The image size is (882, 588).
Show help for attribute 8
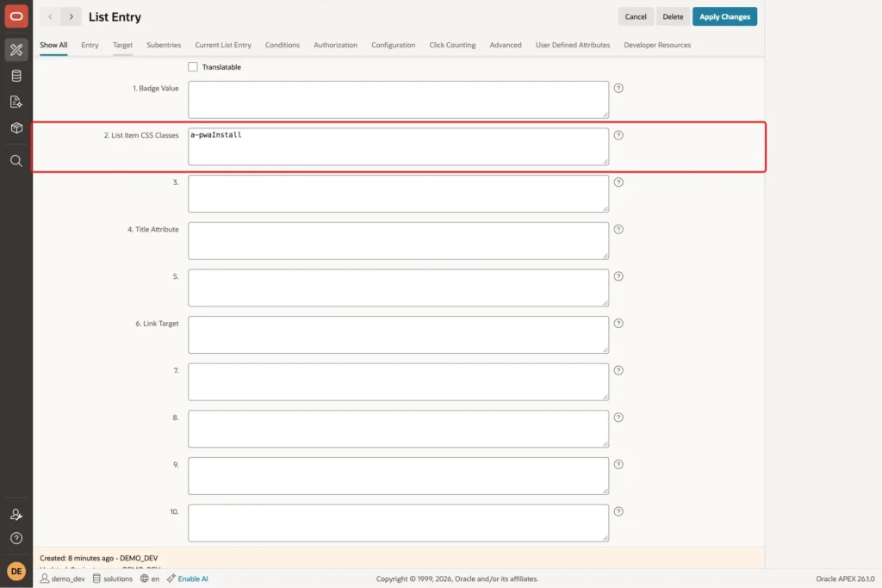(x=618, y=417)
